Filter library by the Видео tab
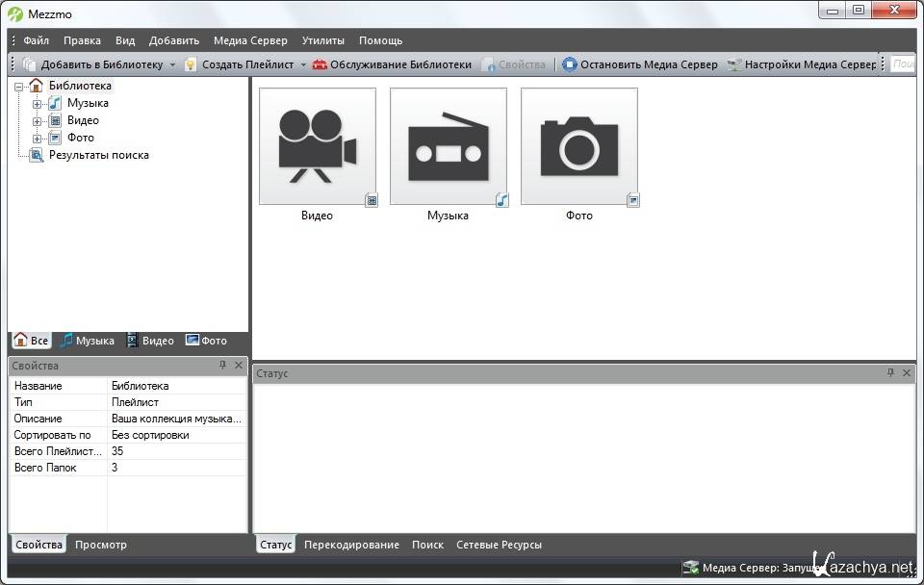The width and height of the screenshot is (924, 585). point(150,341)
